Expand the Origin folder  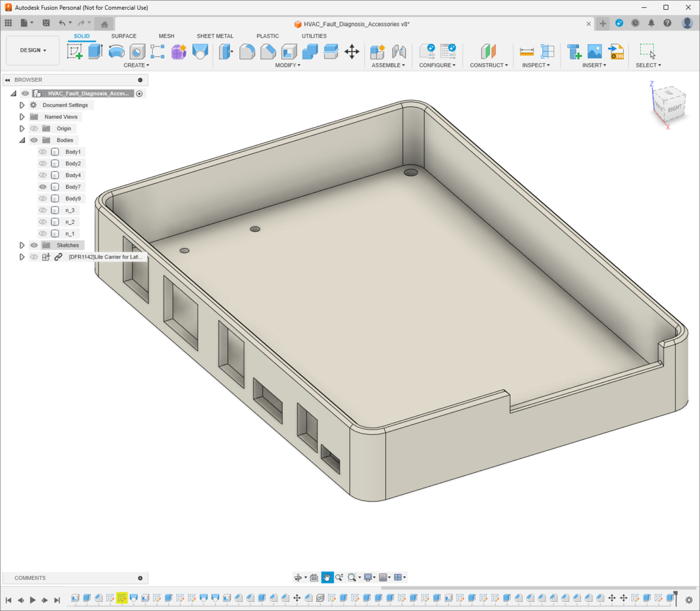tap(22, 129)
